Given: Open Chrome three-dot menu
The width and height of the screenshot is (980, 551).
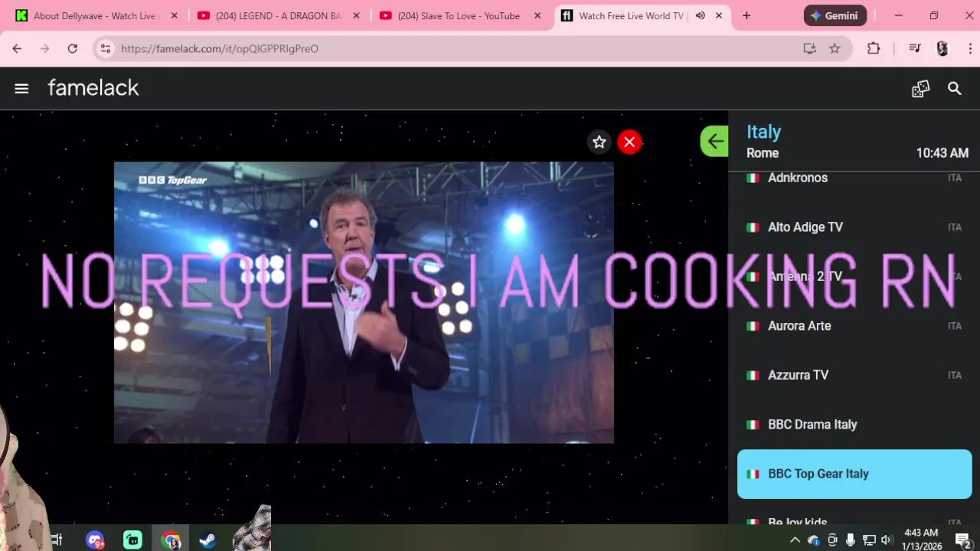Looking at the screenshot, I should (969, 48).
